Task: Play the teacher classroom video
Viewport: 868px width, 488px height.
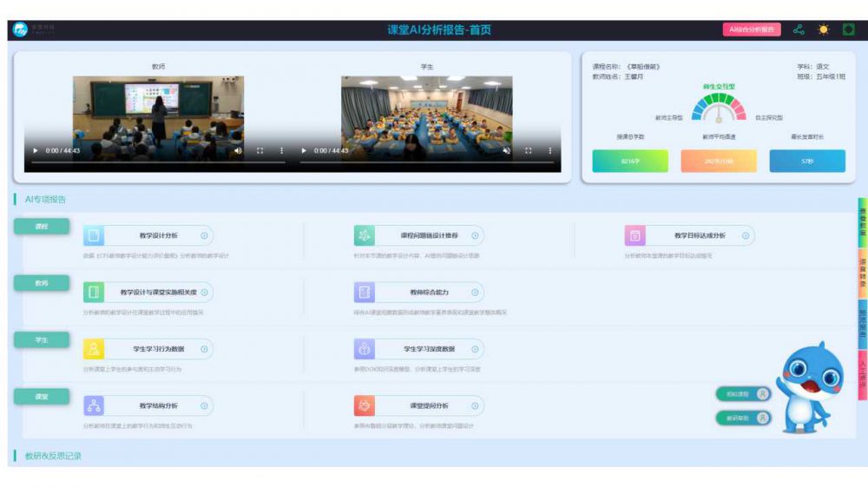Action: (36, 150)
